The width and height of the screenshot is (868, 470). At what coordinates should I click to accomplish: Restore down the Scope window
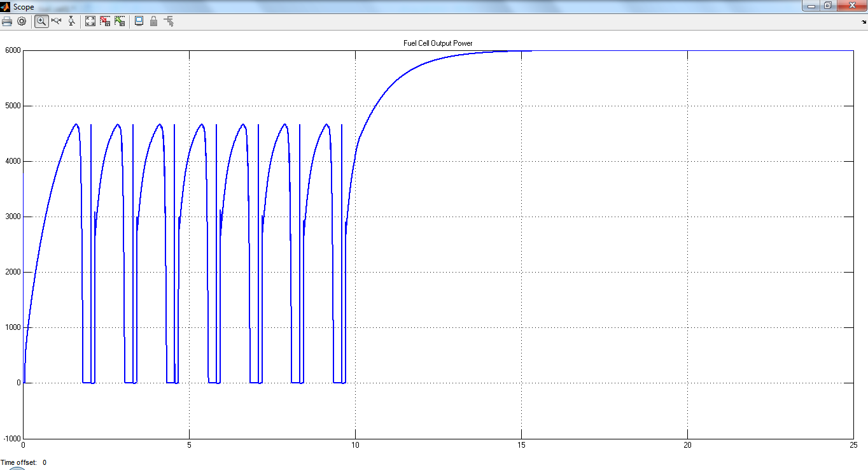point(827,6)
